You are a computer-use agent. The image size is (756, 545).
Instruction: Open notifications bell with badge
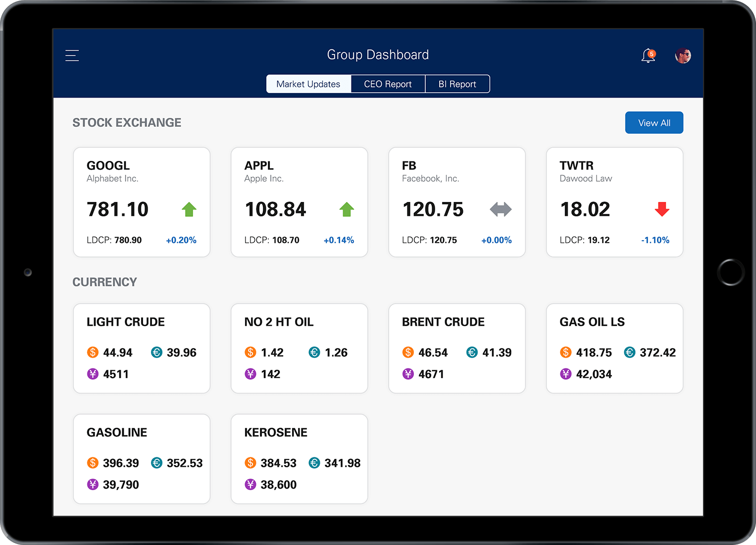[x=649, y=55]
